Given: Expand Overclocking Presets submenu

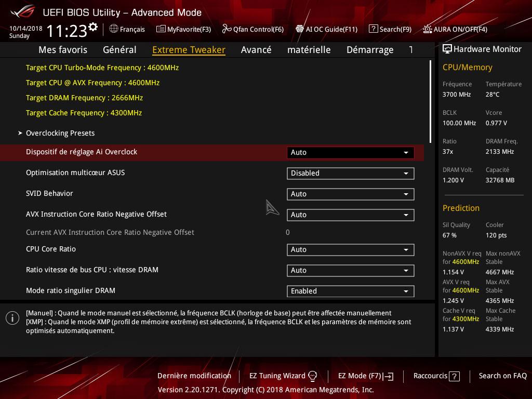Looking at the screenshot, I should click(60, 133).
